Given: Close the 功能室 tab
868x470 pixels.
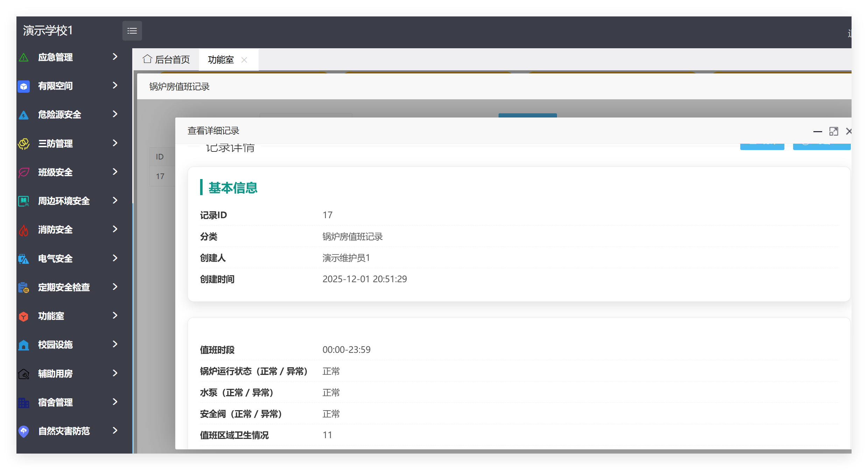Looking at the screenshot, I should 244,60.
